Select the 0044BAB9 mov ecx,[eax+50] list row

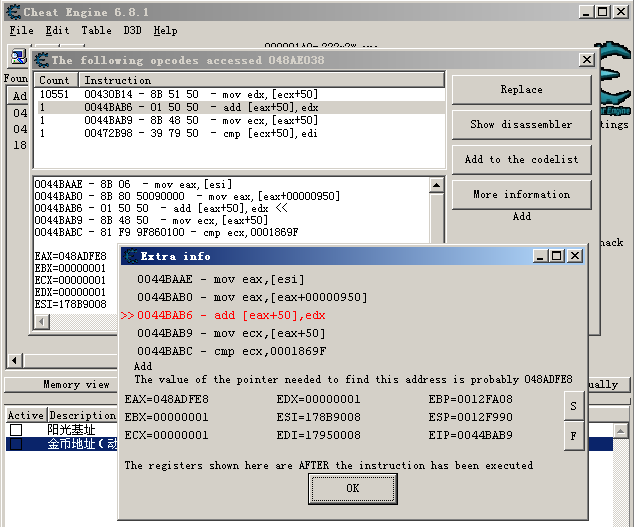pyautogui.click(x=239, y=121)
